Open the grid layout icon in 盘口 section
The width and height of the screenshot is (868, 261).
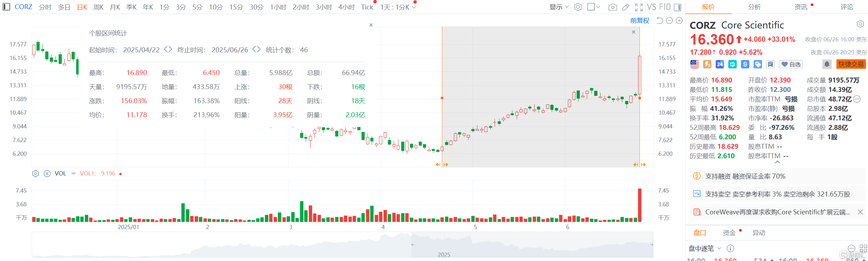864,248
